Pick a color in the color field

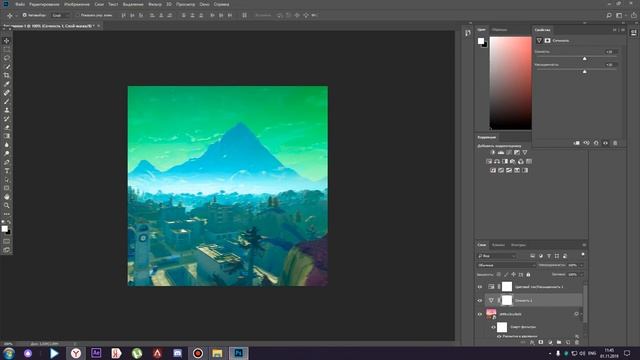click(511, 83)
